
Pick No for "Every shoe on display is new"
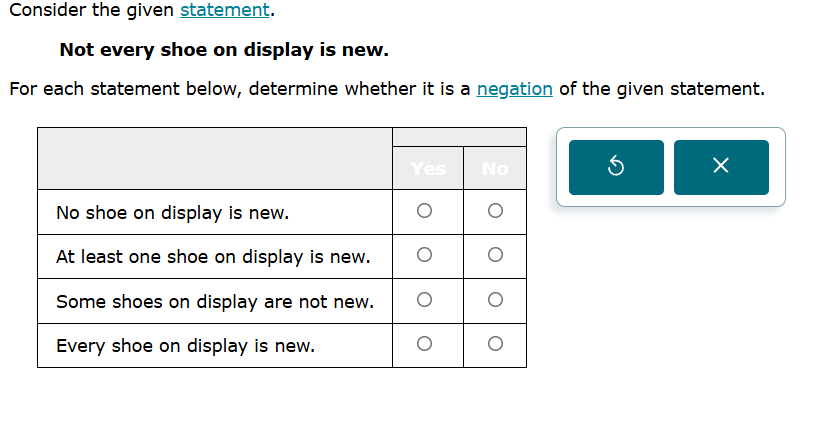coord(495,345)
